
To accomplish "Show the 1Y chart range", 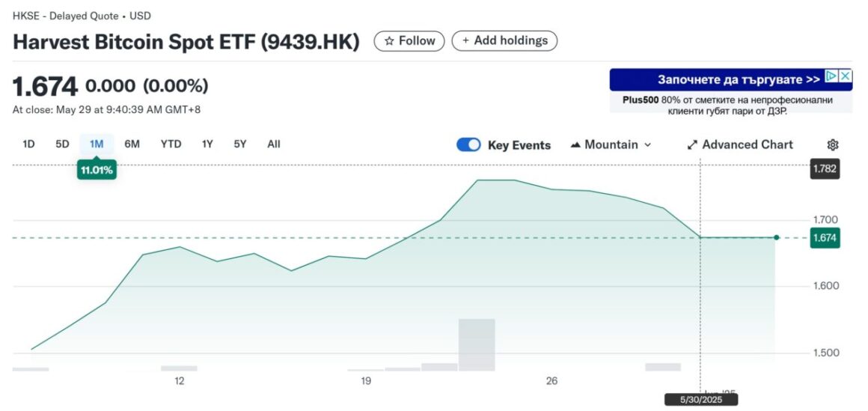I will 207,144.
